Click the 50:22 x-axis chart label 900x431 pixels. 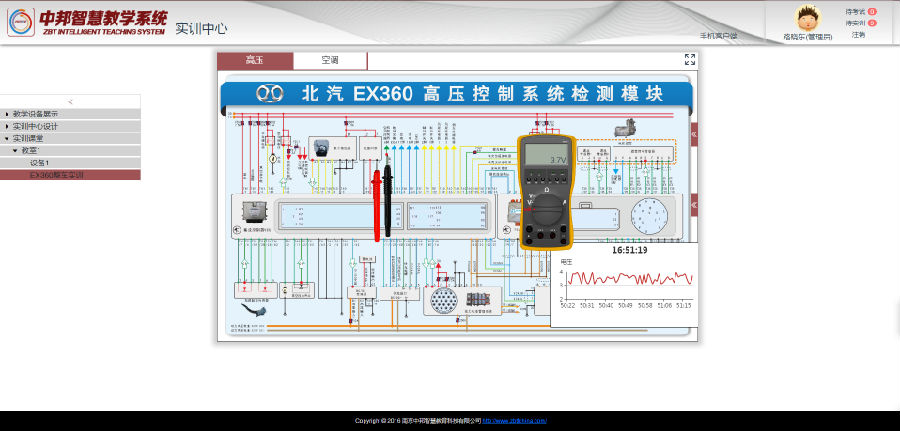(568, 306)
